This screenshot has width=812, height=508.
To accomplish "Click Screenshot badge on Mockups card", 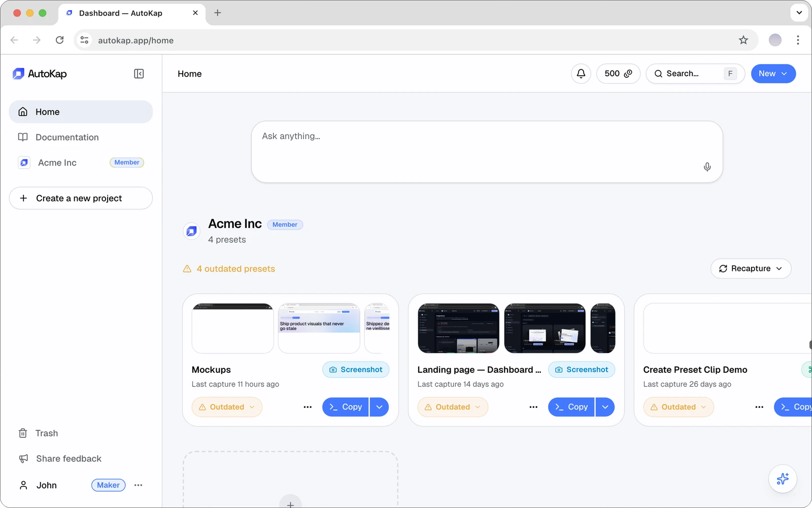I will pyautogui.click(x=356, y=370).
